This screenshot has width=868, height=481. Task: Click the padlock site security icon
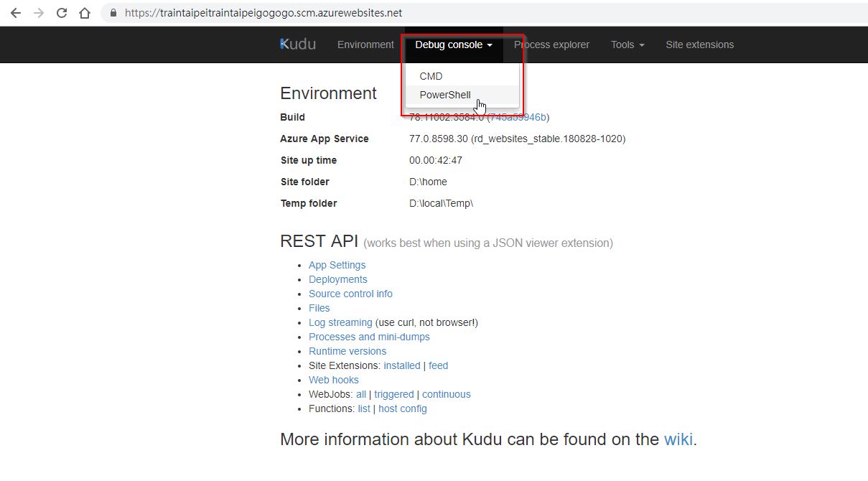113,13
